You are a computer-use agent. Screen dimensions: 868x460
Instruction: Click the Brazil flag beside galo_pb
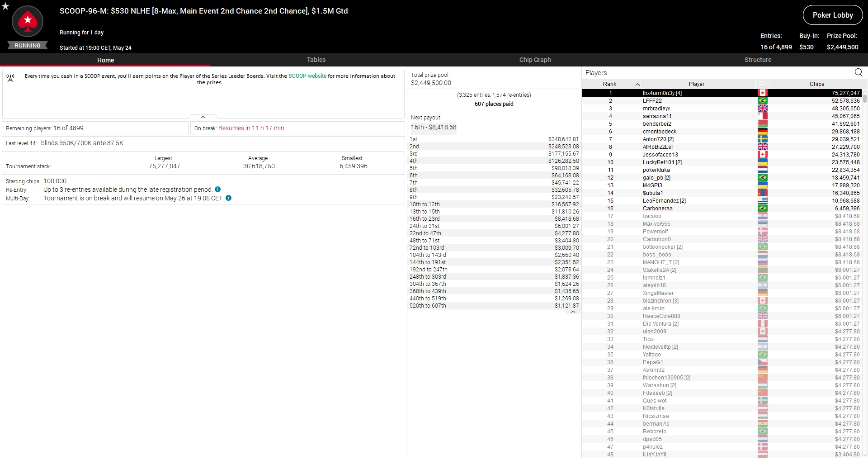coord(763,178)
